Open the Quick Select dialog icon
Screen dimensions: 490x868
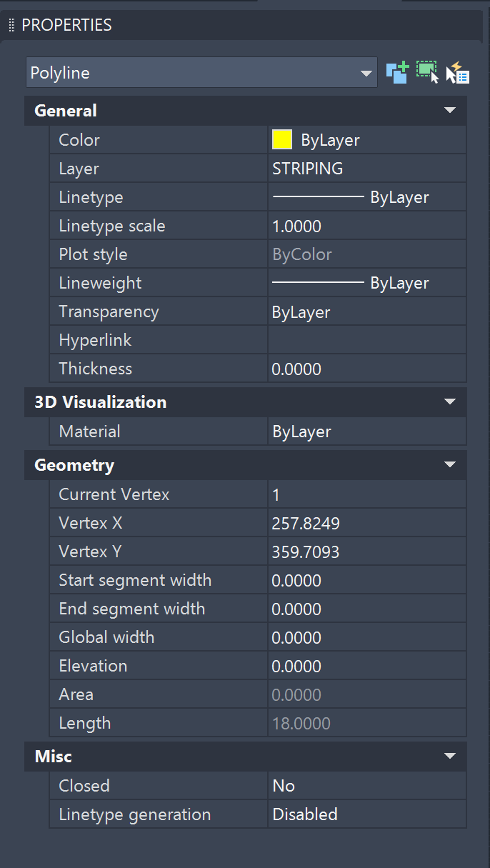tap(457, 72)
